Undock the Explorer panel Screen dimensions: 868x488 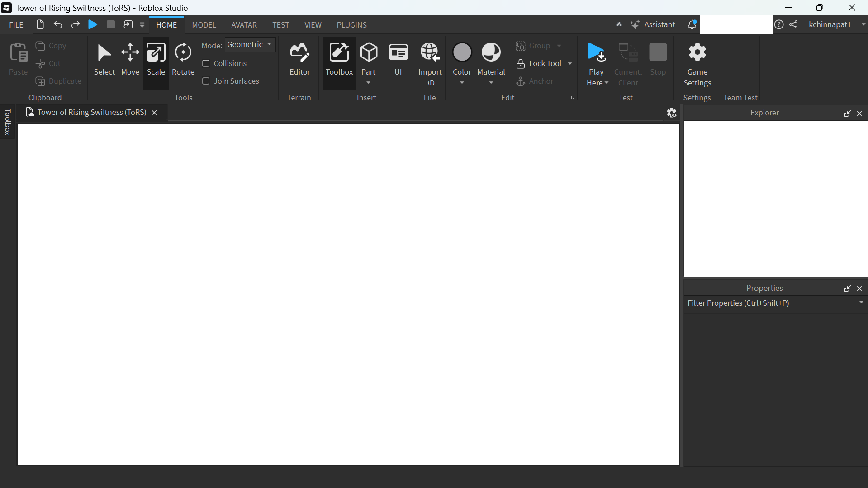click(x=847, y=114)
